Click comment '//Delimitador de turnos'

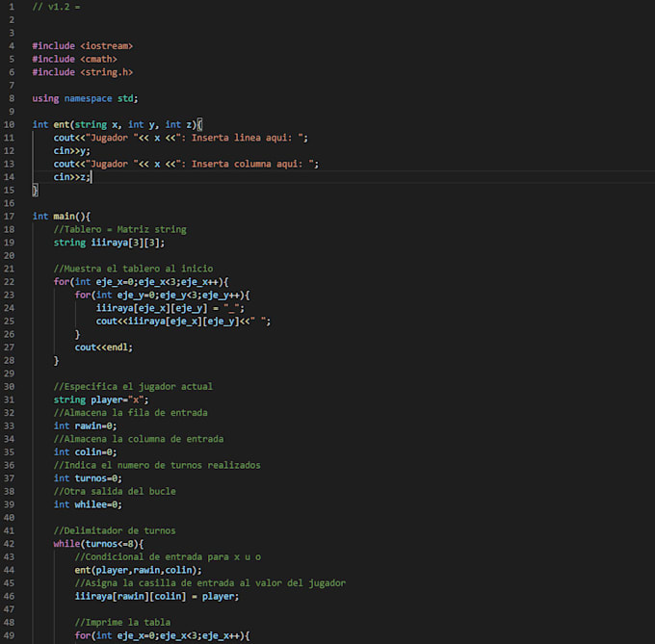coord(115,531)
